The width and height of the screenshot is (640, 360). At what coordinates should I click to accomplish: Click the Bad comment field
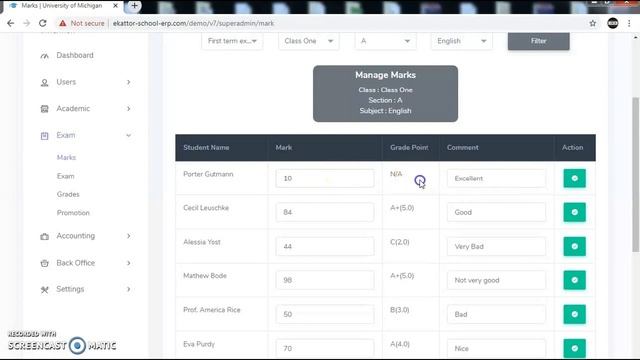(x=496, y=314)
